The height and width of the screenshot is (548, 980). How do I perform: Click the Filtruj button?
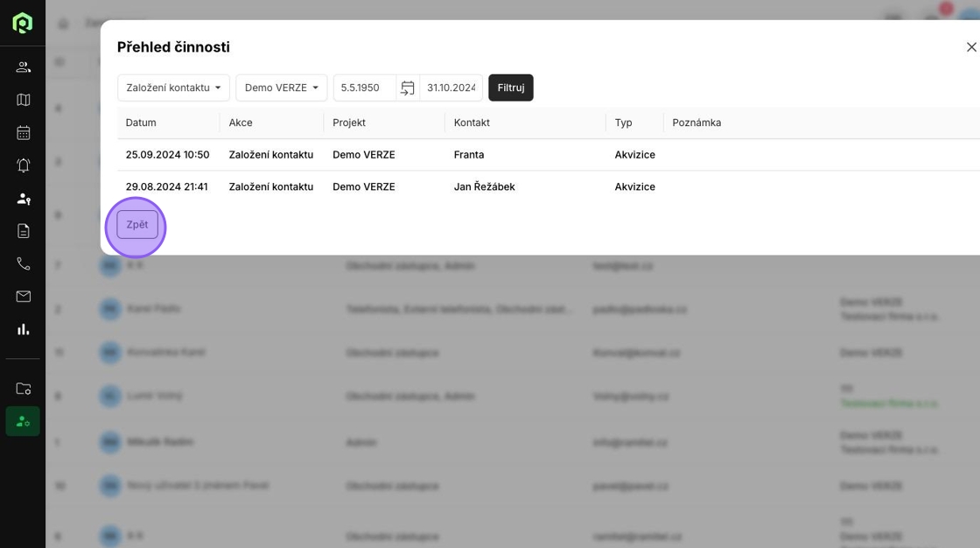pyautogui.click(x=511, y=88)
